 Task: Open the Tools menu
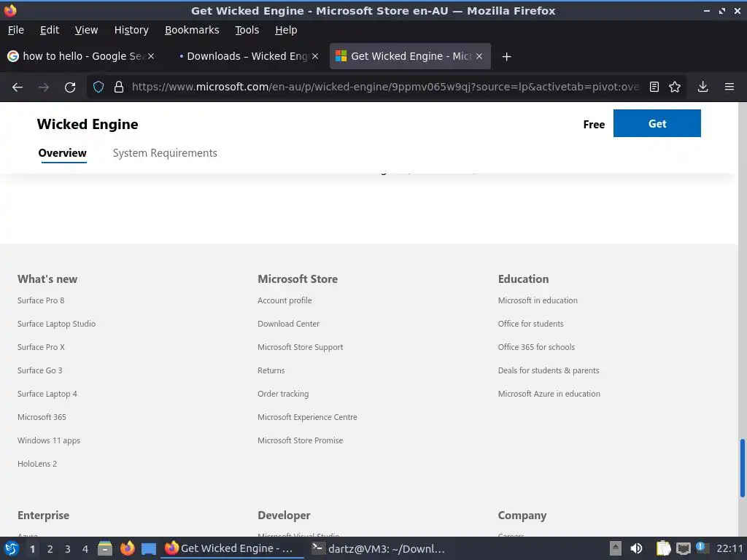(247, 30)
